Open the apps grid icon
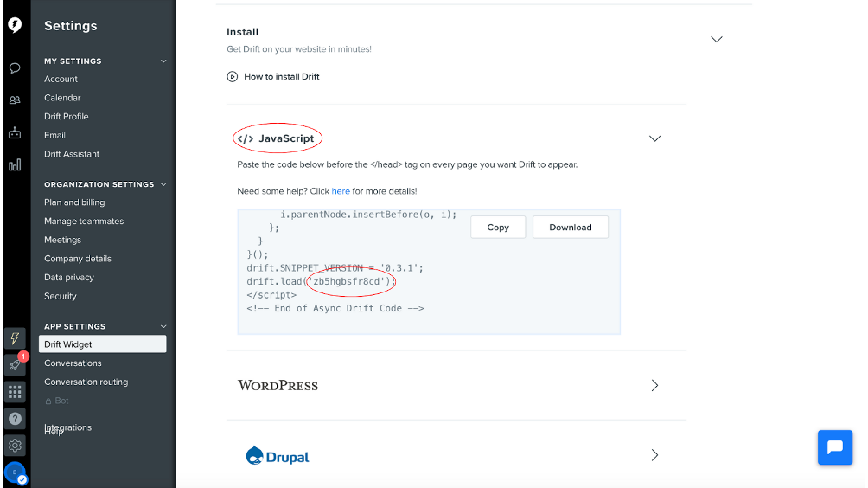 tap(15, 392)
